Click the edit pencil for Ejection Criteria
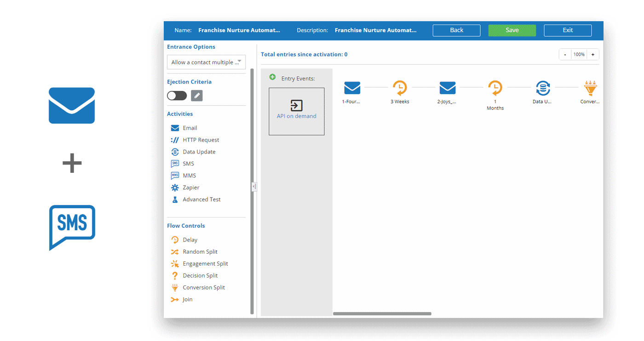The height and width of the screenshot is (341, 644). (x=196, y=96)
